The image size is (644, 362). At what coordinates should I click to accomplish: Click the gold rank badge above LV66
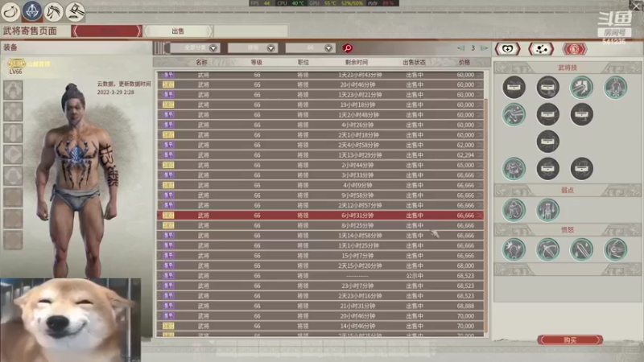coord(16,64)
